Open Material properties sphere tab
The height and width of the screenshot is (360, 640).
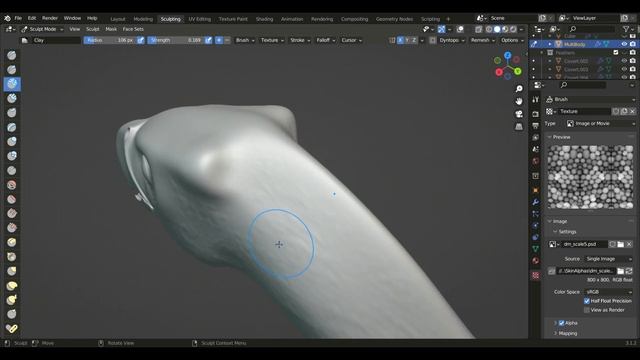[x=536, y=260]
